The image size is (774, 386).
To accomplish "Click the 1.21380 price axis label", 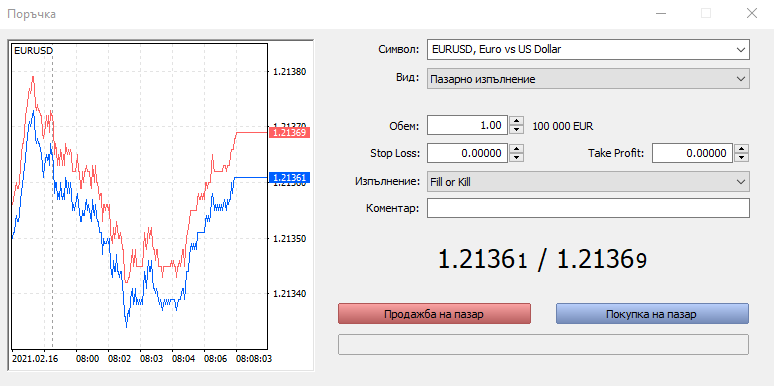I will tap(289, 72).
